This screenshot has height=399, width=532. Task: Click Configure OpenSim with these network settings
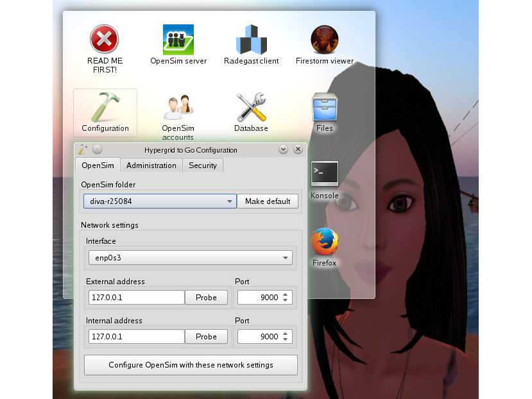(191, 365)
